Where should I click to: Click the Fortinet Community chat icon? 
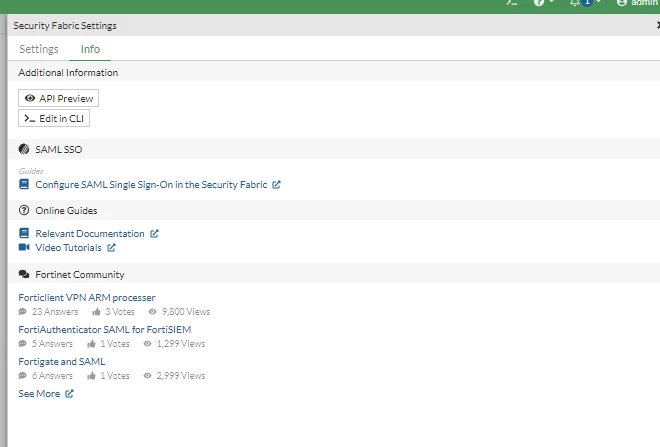24,274
